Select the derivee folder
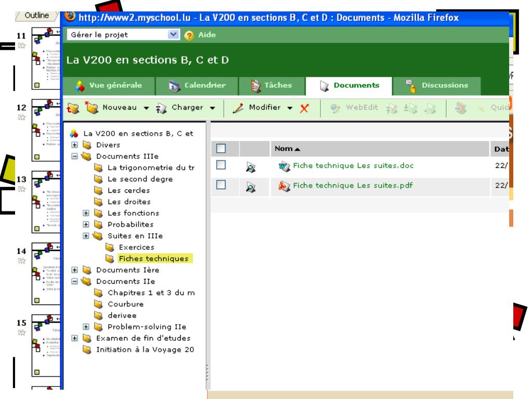Viewport: 532px width, 399px height. [122, 315]
